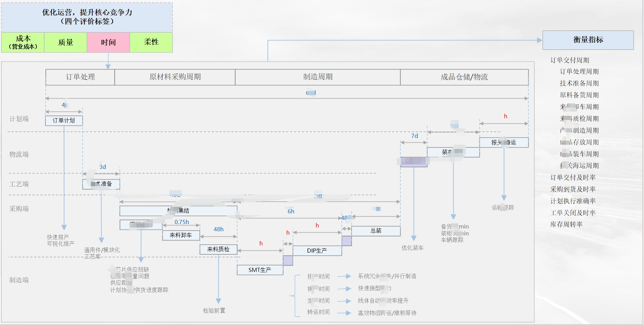Click the 采购端 row label
This screenshot has width=644, height=325.
[19, 209]
